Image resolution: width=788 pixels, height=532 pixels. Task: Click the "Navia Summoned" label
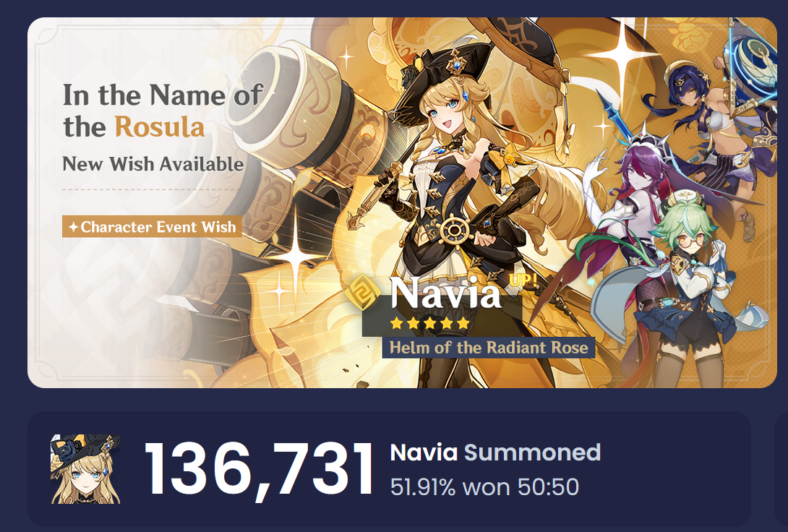tap(495, 452)
